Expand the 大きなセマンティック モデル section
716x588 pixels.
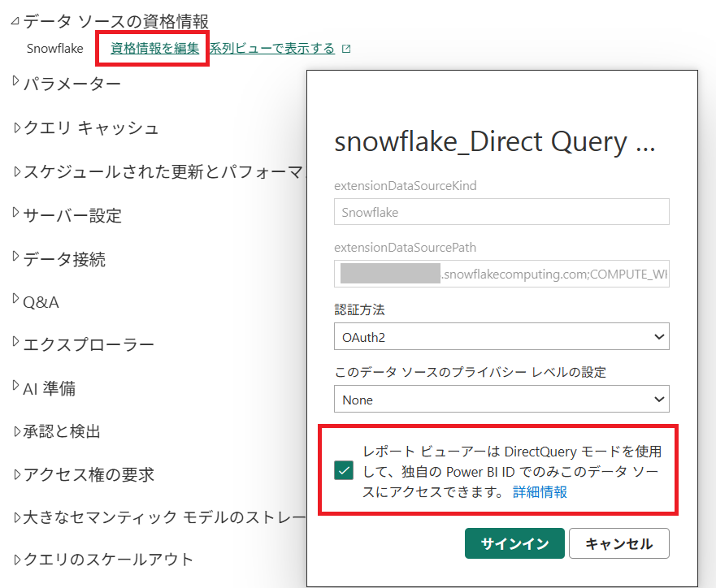click(17, 517)
